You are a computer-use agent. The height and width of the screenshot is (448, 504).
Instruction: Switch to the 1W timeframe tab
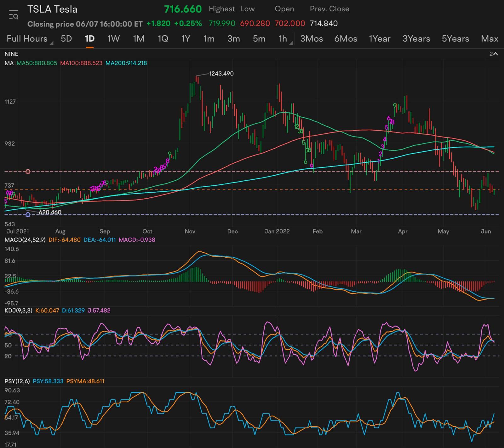pos(113,39)
